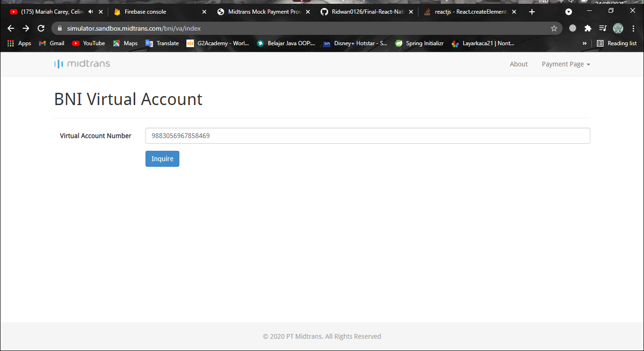This screenshot has width=644, height=351.
Task: Open the Spring Initializr bookmark
Action: [419, 43]
